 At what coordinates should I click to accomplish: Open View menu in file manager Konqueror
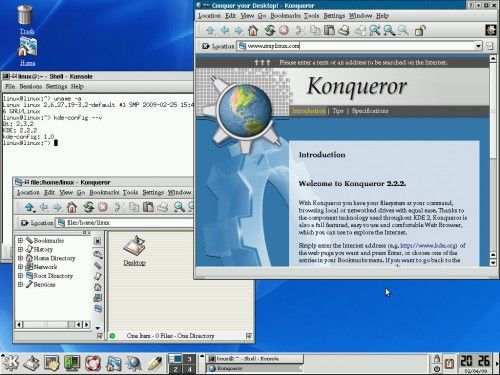[66, 192]
